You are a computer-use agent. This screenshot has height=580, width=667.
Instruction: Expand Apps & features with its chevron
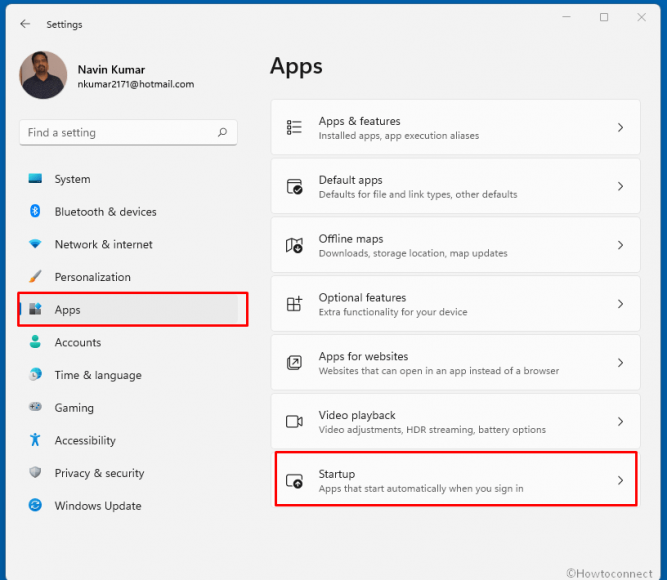coord(620,127)
